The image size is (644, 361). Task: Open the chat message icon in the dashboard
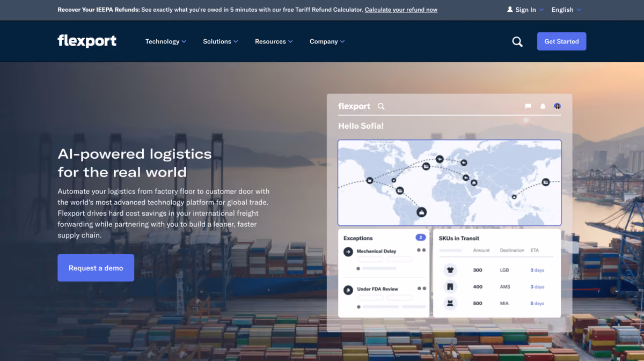tap(528, 106)
